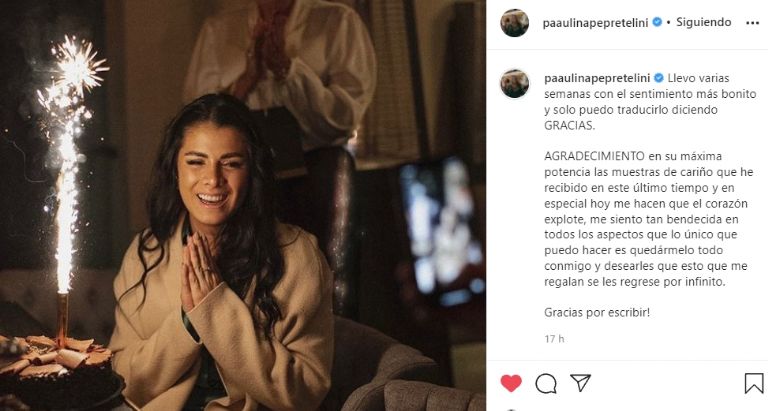This screenshot has width=768, height=411.
Task: Click the chocolate cake in the photo
Action: click(x=56, y=370)
